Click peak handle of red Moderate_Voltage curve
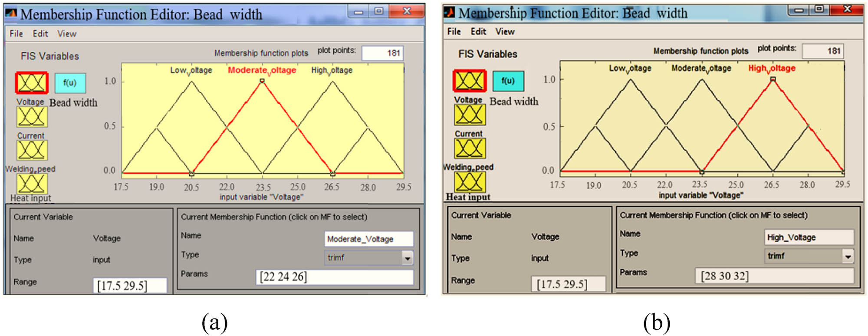Image resolution: width=868 pixels, height=336 pixels. 262,81
